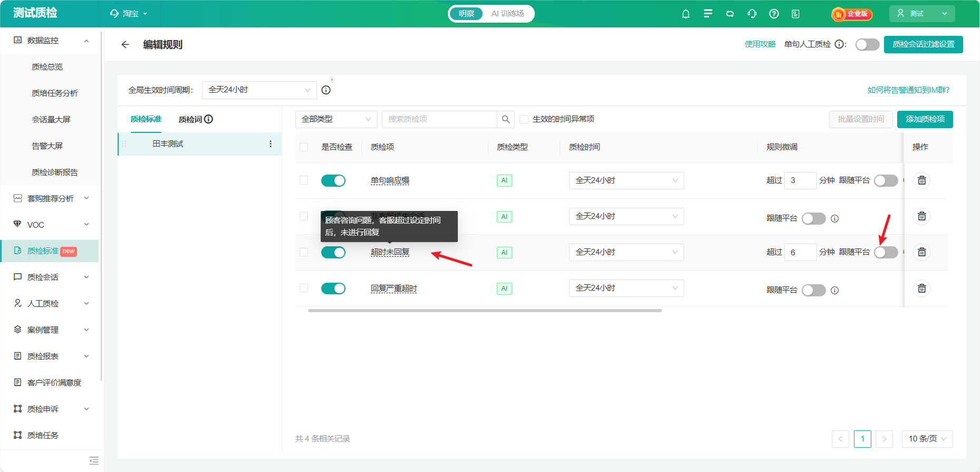Open 质检时间 dropdown for 超时未回复
The width and height of the screenshot is (980, 472).
[x=626, y=252]
